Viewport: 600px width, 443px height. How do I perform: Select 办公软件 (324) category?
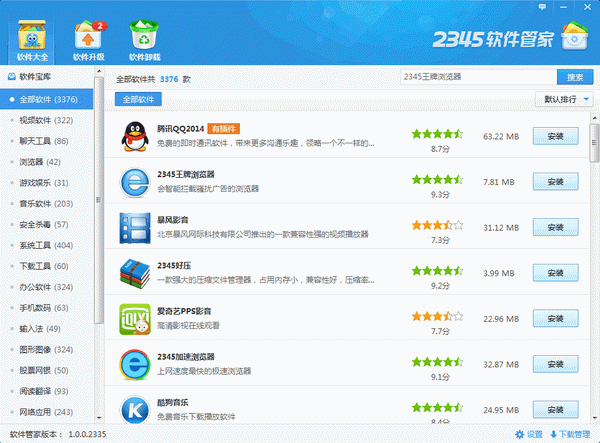(46, 287)
